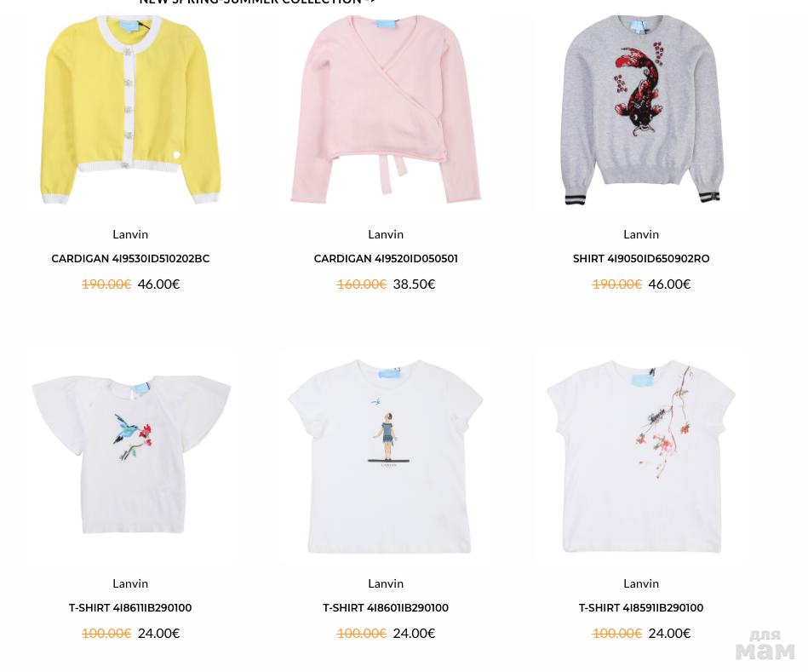
Task: Click the T-SHIRT 4I8591IB290100 title
Action: click(641, 608)
